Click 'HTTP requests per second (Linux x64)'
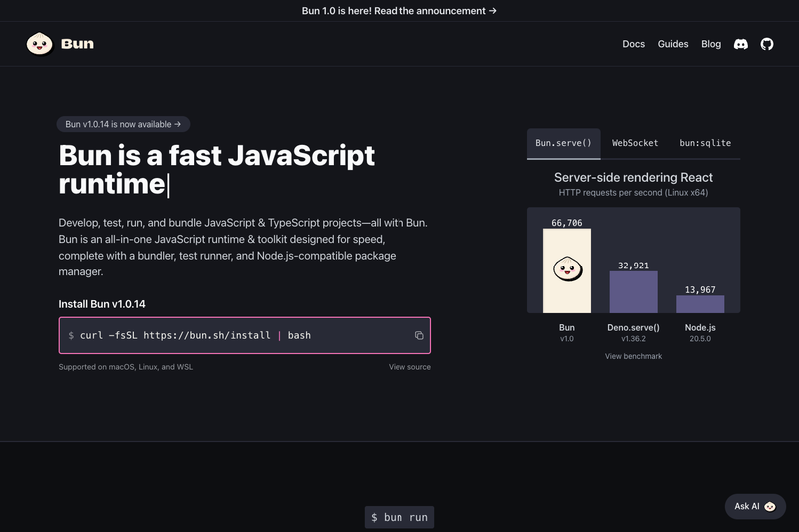Screen dimensions: 799x532 [x=633, y=192]
